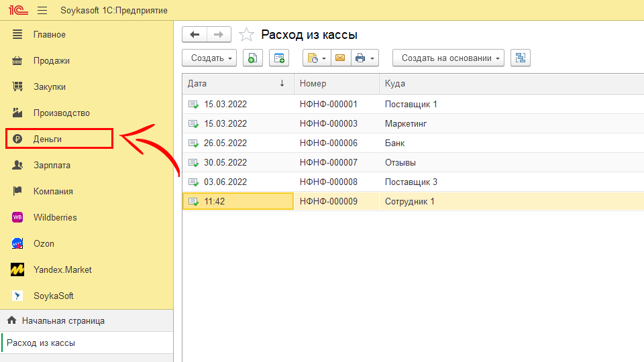Open the Yandex.Market section
This screenshot has width=644, height=362.
coord(62,269)
